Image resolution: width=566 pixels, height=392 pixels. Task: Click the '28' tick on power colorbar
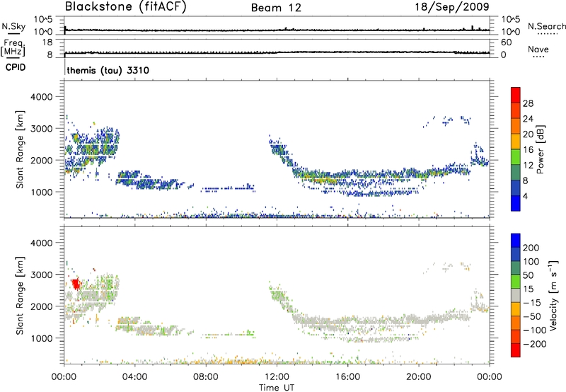pos(528,103)
